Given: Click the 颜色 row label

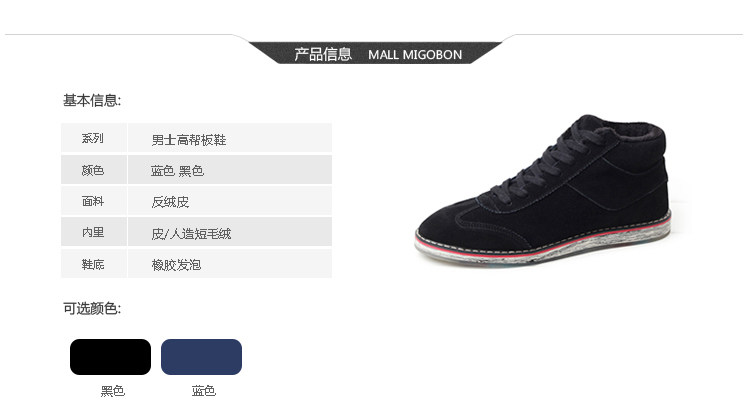Looking at the screenshot, I should pos(94,169).
